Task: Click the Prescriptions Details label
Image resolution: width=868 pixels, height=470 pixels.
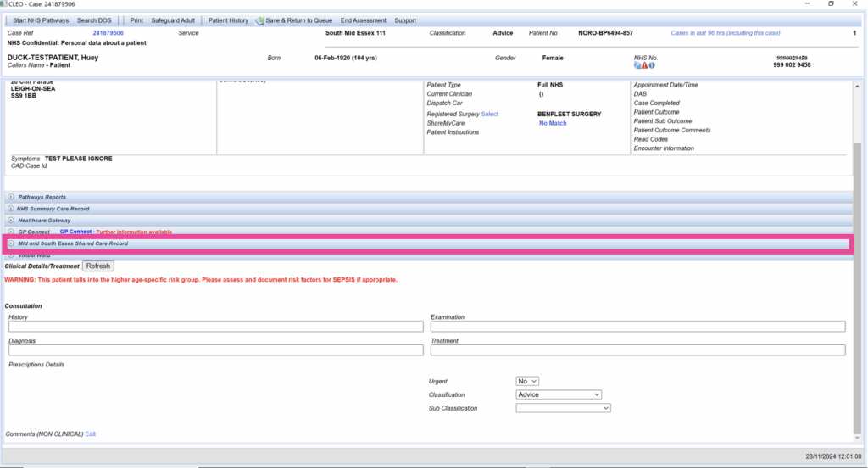Action: (36, 365)
